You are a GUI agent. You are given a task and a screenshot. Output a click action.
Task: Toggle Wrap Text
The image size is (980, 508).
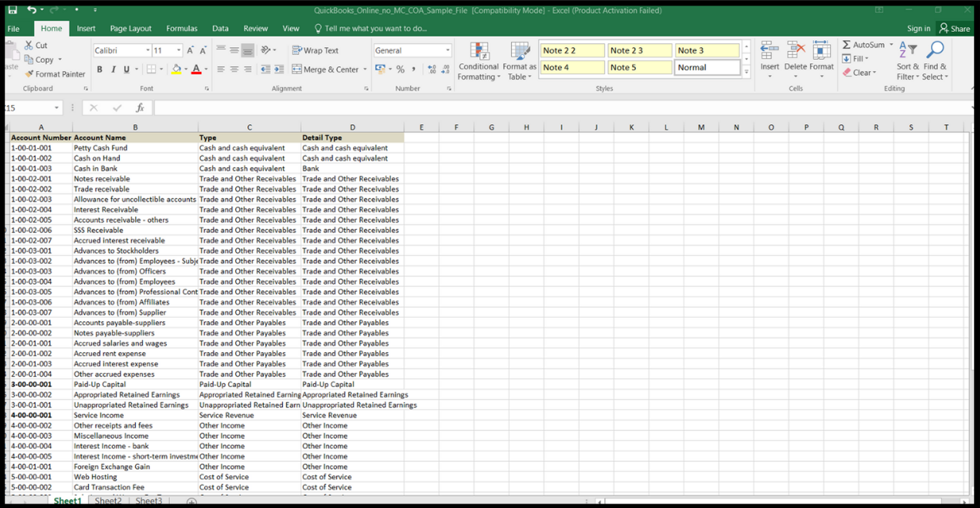click(315, 50)
